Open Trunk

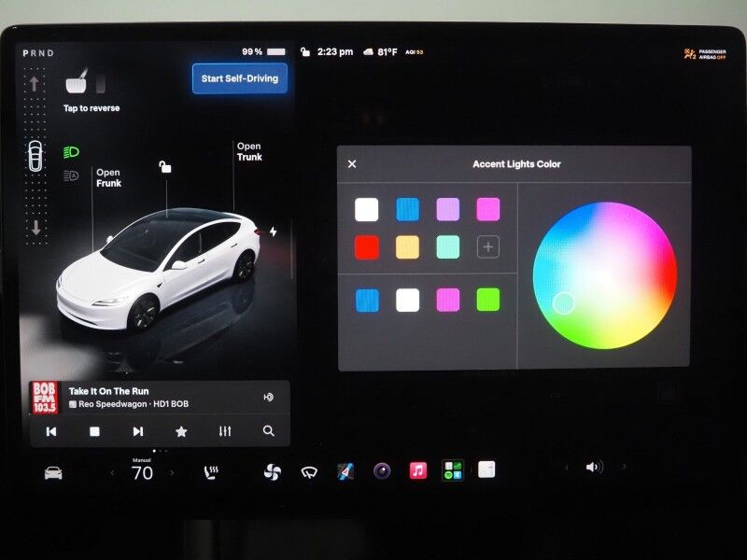click(249, 151)
